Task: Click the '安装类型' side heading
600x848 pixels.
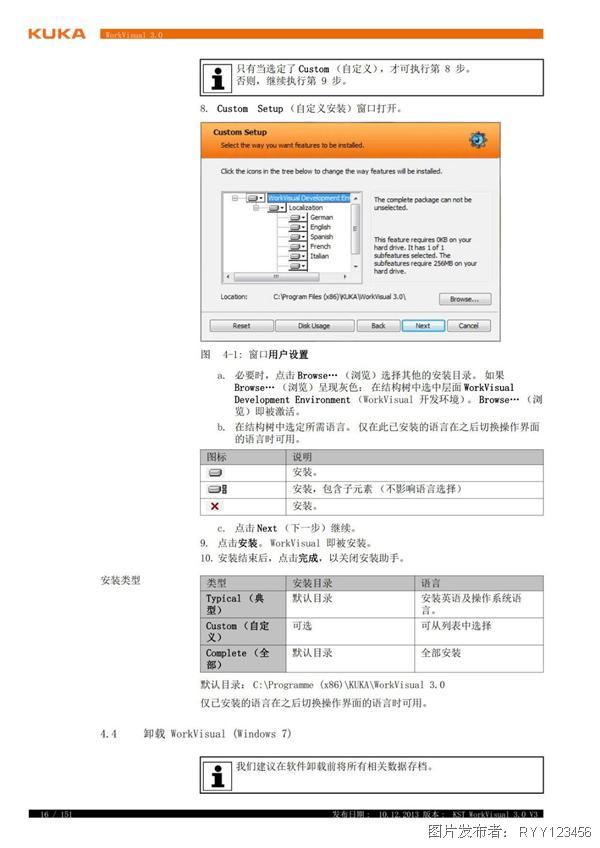Action: (120, 581)
